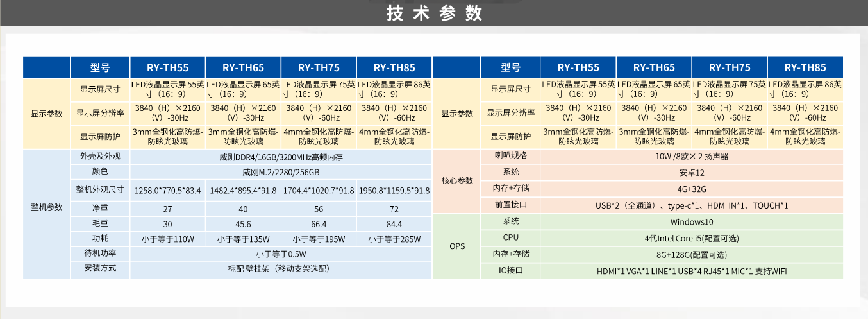Screen dimensions: 868x319
Task: Select the OPS category cell
Action: [457, 246]
